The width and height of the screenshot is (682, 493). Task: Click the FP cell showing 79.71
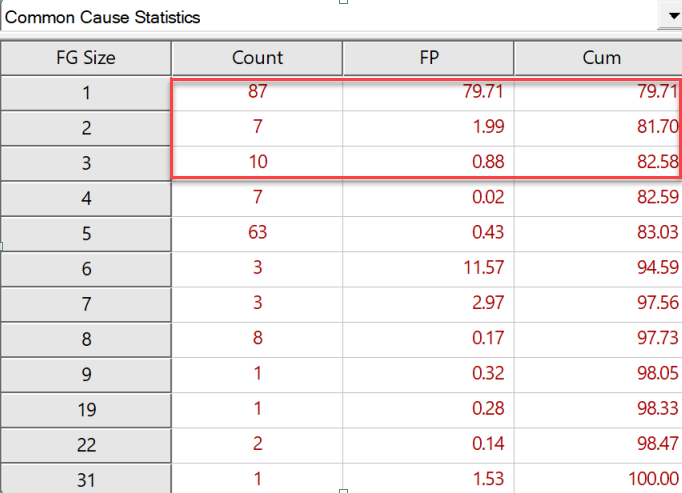428,92
